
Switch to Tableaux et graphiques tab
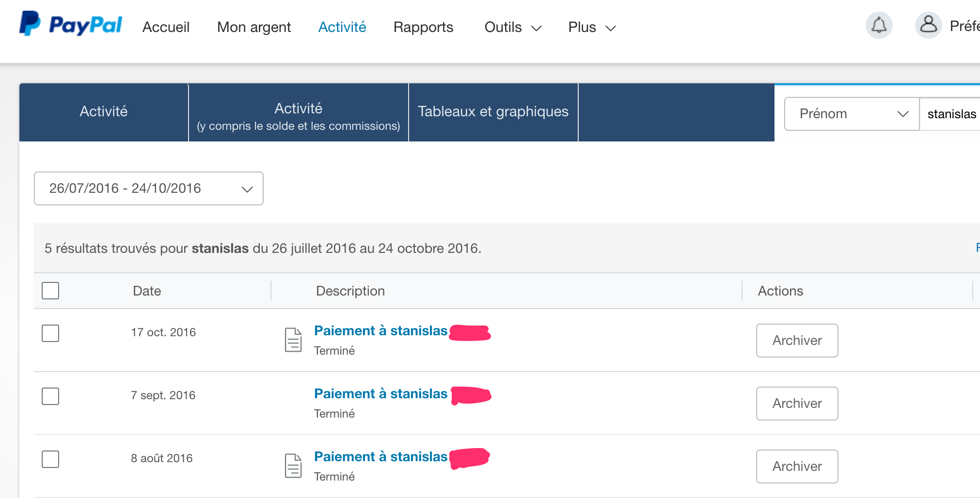pyautogui.click(x=493, y=112)
